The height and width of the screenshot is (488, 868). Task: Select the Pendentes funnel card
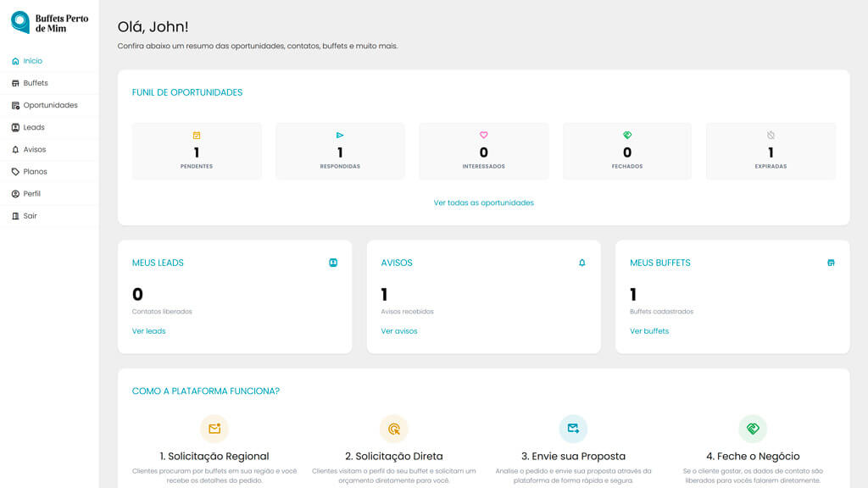point(197,151)
